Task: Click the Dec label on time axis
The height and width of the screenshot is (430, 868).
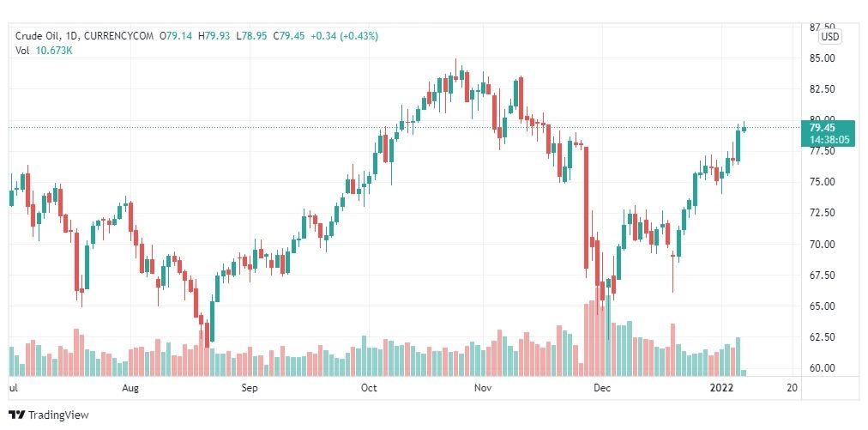Action: [602, 387]
